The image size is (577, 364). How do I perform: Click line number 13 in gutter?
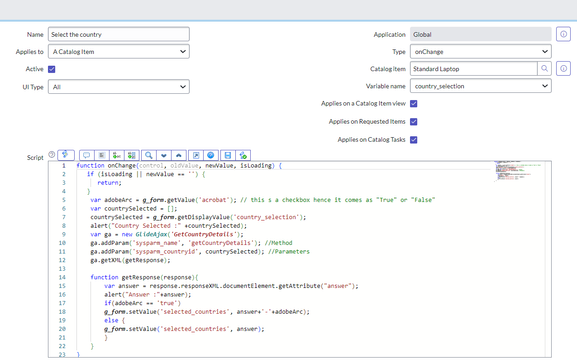[62, 269]
